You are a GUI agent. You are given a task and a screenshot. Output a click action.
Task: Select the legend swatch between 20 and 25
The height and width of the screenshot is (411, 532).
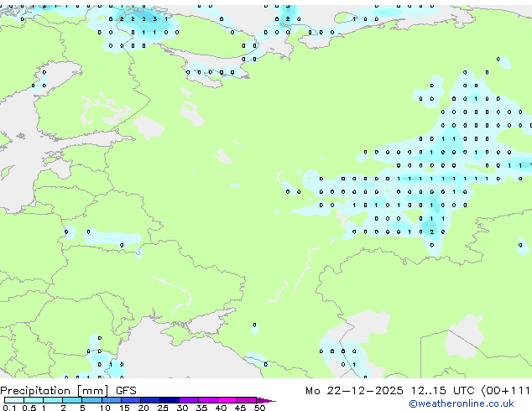pos(150,400)
